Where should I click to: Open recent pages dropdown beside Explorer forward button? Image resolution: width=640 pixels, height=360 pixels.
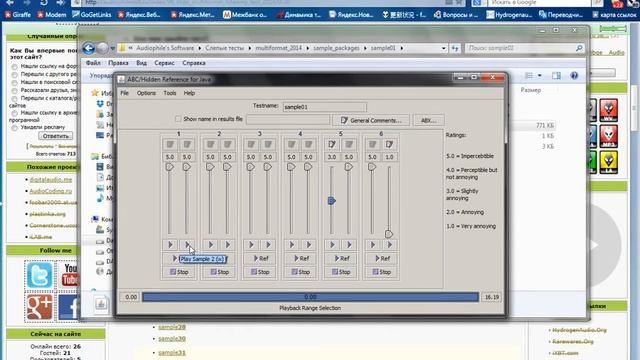tap(113, 48)
